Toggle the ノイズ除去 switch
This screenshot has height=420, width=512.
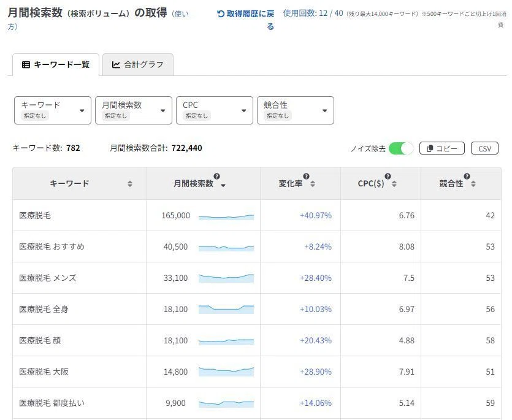[x=401, y=148]
